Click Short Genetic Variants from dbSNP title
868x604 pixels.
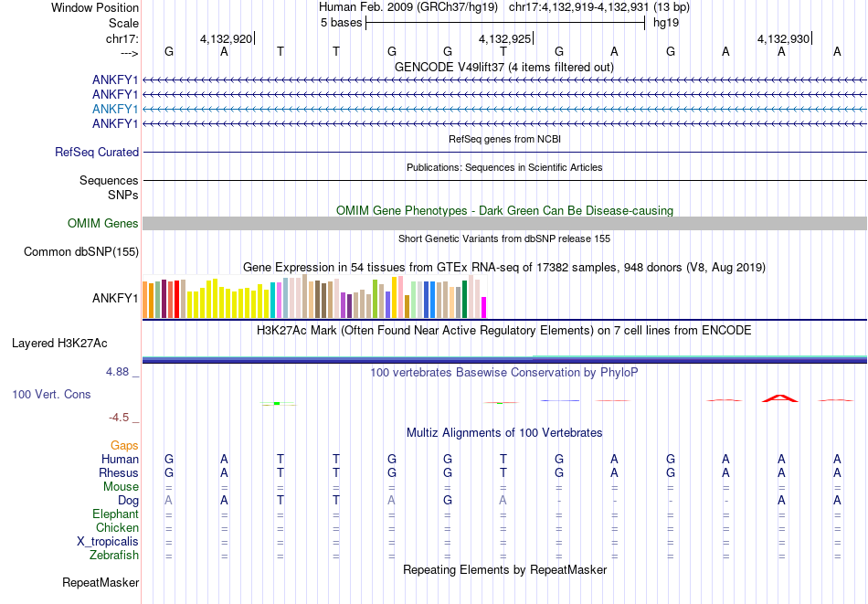[x=504, y=238]
